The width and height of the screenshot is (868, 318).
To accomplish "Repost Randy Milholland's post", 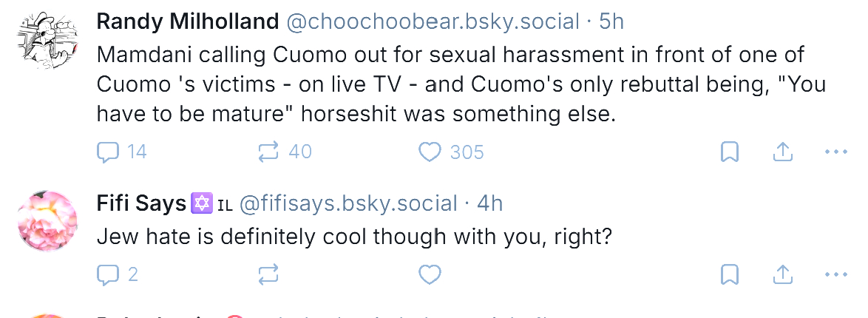I will pyautogui.click(x=268, y=152).
